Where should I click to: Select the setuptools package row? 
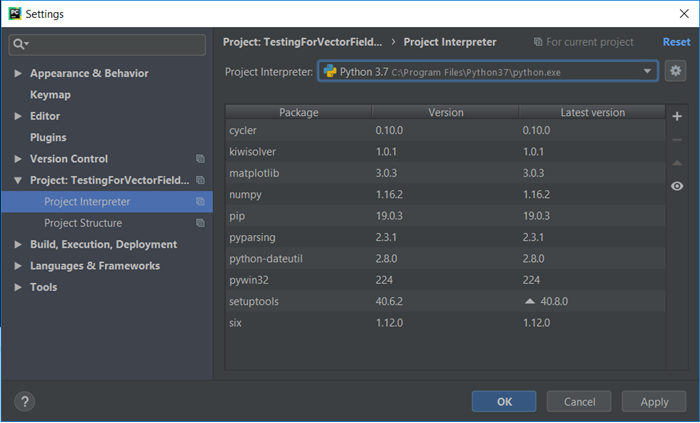(445, 302)
